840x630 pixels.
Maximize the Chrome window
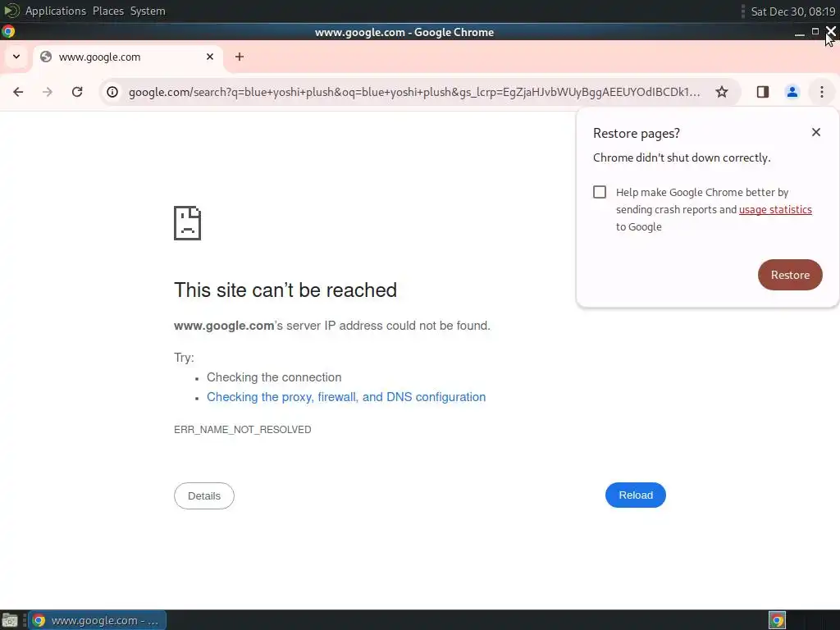pos(815,32)
